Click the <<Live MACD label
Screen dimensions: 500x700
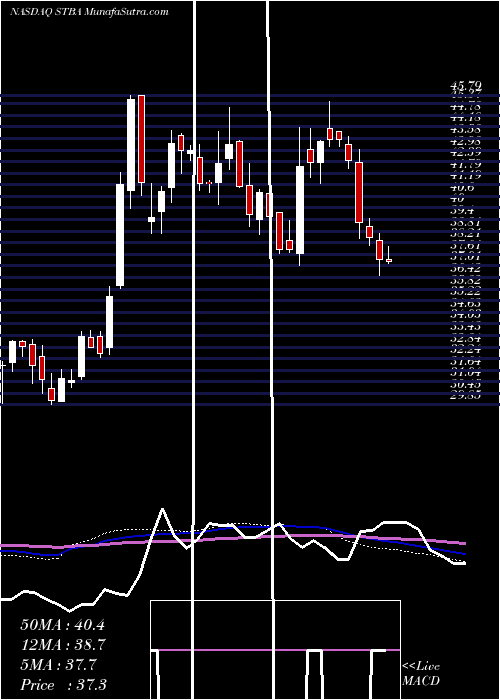point(421,674)
